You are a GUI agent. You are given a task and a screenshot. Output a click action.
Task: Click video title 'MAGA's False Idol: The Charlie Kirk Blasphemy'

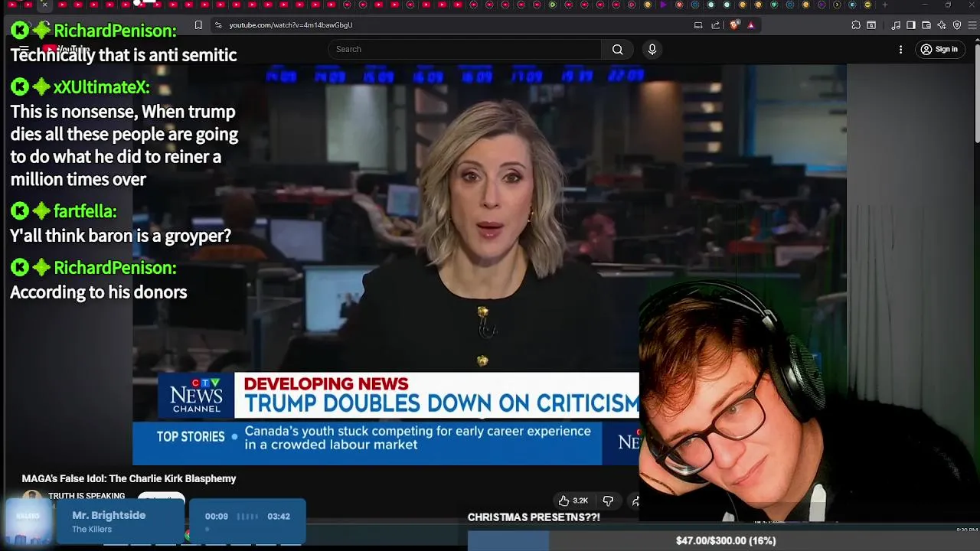click(x=129, y=478)
